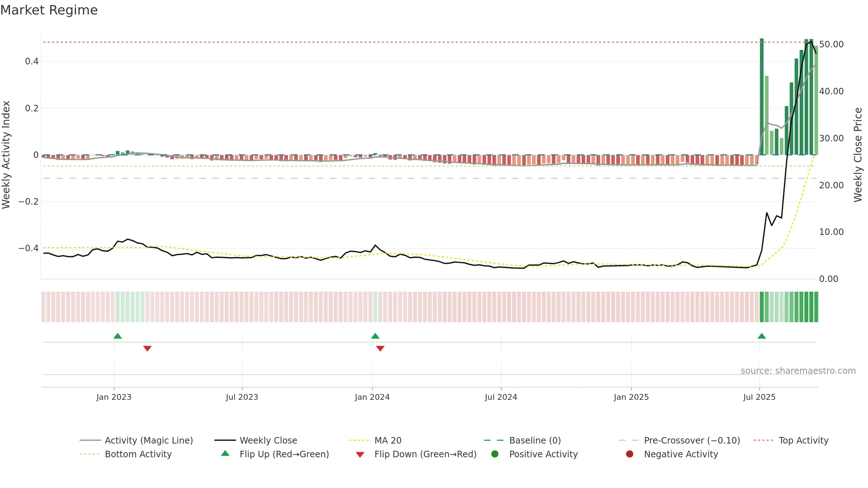The image size is (868, 488).
Task: Click the Jul 2025 x-axis label
Action: (759, 397)
